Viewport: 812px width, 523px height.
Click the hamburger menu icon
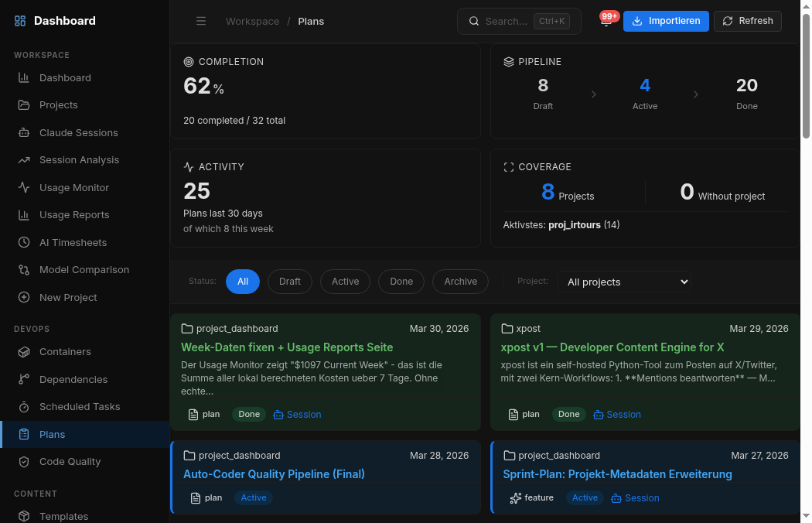(201, 22)
